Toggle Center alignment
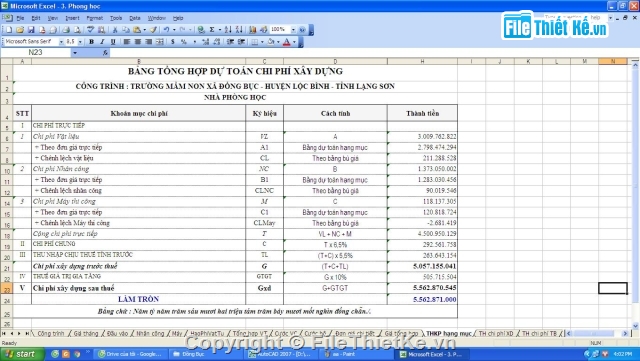The image size is (640, 361). 138,42
